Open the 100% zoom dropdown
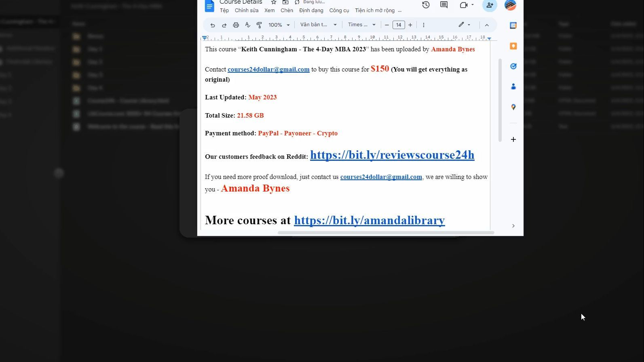The image size is (644, 362). pos(279,25)
